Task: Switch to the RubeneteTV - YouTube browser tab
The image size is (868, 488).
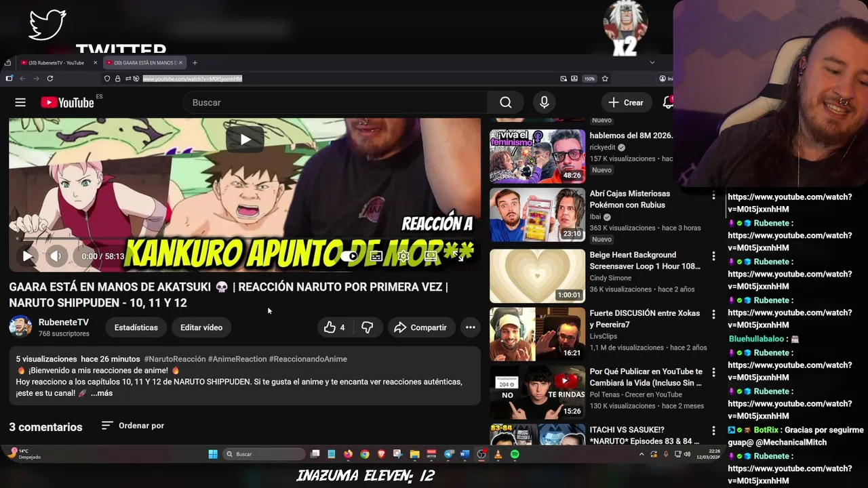Action: pyautogui.click(x=56, y=62)
